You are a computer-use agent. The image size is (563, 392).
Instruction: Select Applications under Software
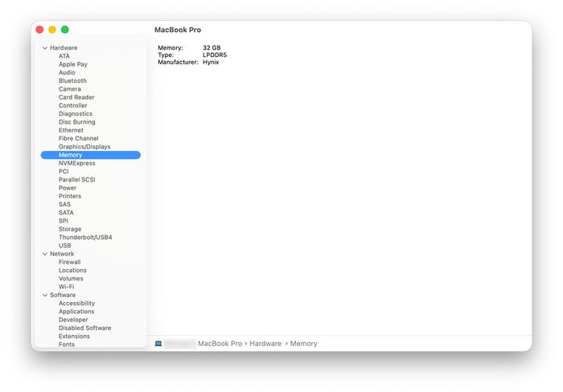pos(76,312)
